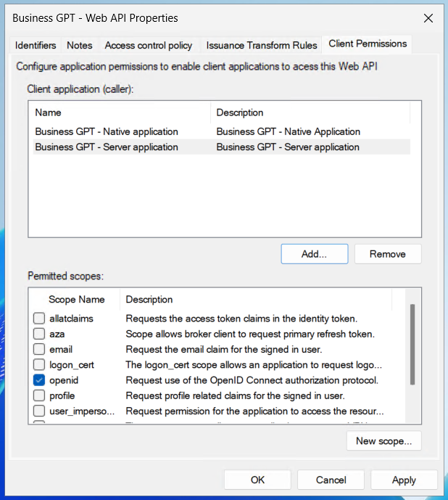Select Business GPT - Server application row

click(221, 147)
